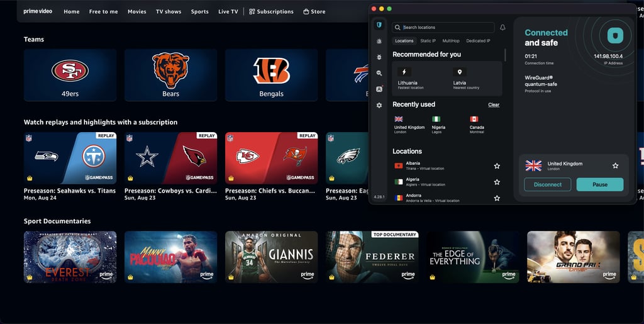This screenshot has width=644, height=324.
Task: Click "Sport Documentaries" section heading
Action: (57, 221)
